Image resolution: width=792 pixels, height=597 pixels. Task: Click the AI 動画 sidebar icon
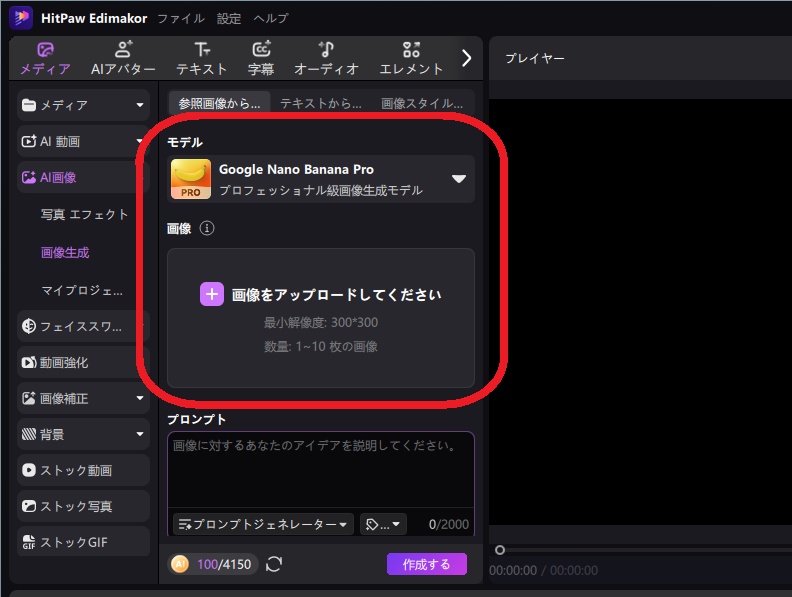29,141
